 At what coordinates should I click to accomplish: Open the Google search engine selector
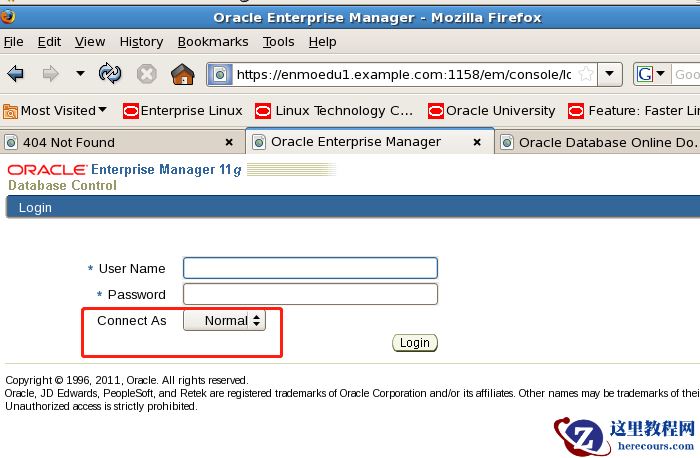[x=650, y=74]
